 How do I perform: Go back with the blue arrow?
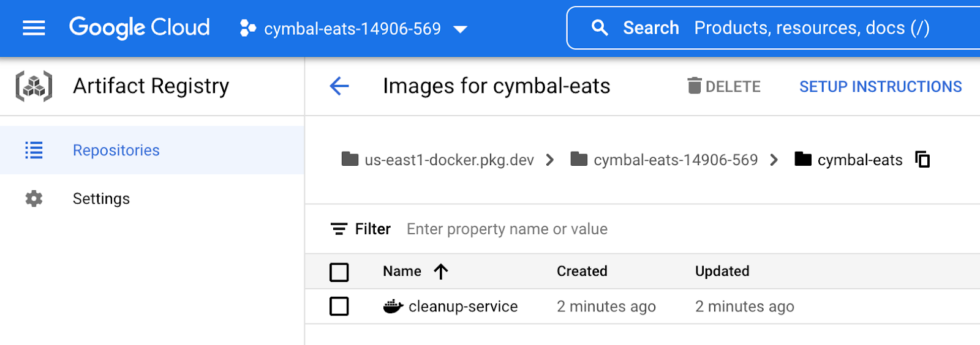[x=339, y=86]
